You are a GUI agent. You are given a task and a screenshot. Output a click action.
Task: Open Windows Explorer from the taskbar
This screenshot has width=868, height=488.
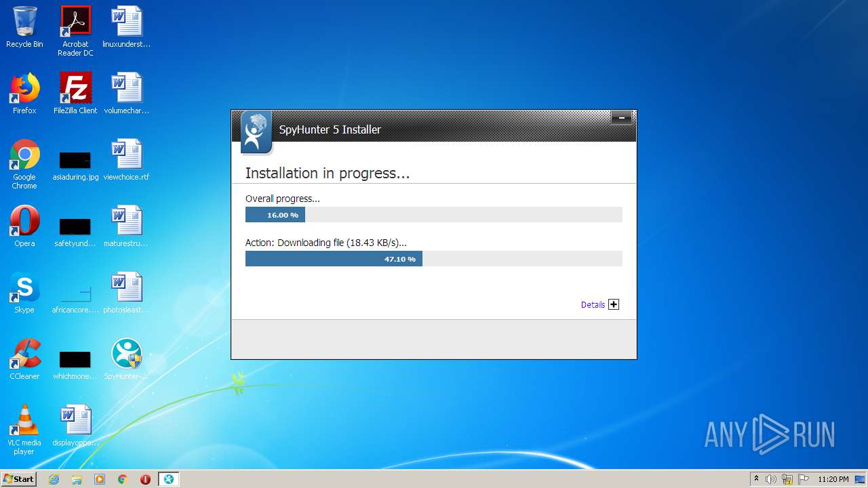click(77, 479)
